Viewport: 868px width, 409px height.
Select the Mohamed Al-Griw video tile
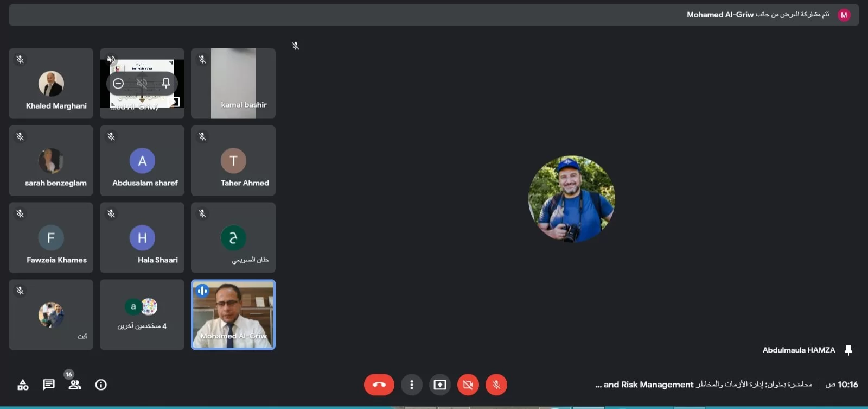(233, 315)
